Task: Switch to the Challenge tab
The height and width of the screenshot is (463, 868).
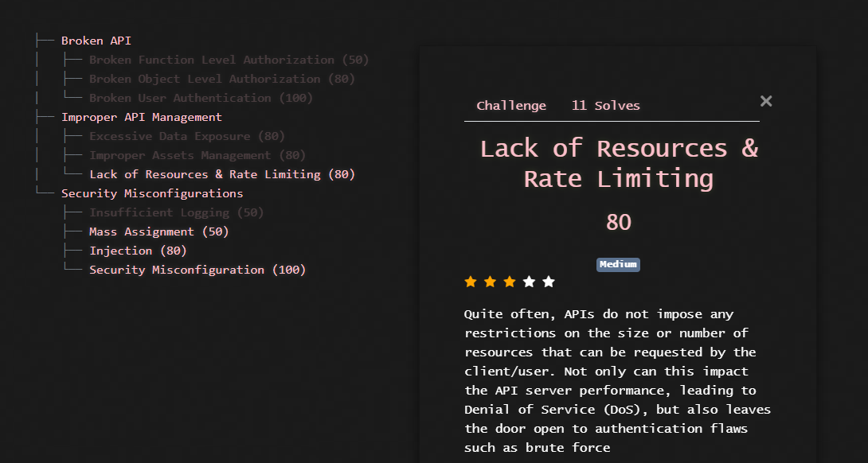Action: tap(511, 105)
